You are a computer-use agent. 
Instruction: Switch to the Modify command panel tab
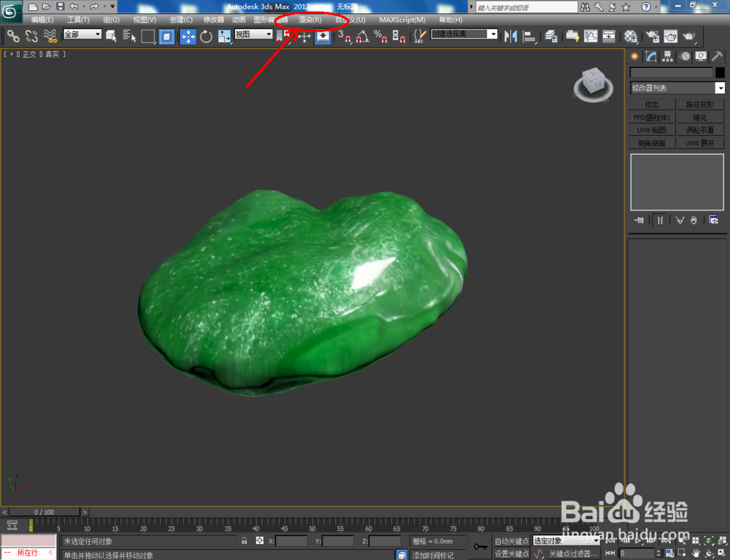pos(651,56)
